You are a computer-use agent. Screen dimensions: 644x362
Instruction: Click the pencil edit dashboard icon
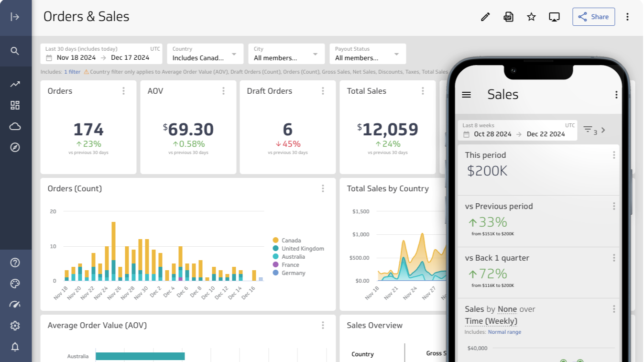click(x=485, y=17)
